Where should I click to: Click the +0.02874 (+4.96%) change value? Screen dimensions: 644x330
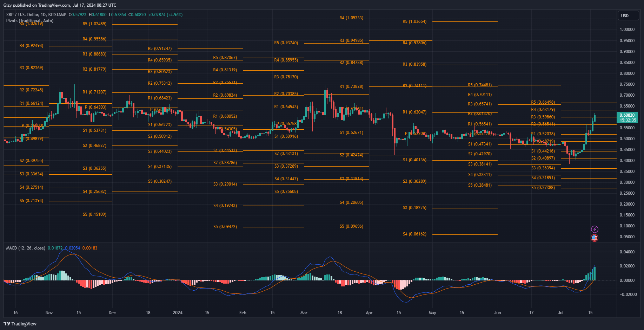(x=165, y=15)
